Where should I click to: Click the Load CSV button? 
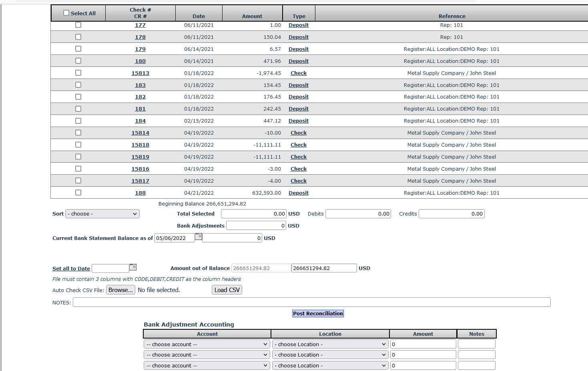[227, 290]
